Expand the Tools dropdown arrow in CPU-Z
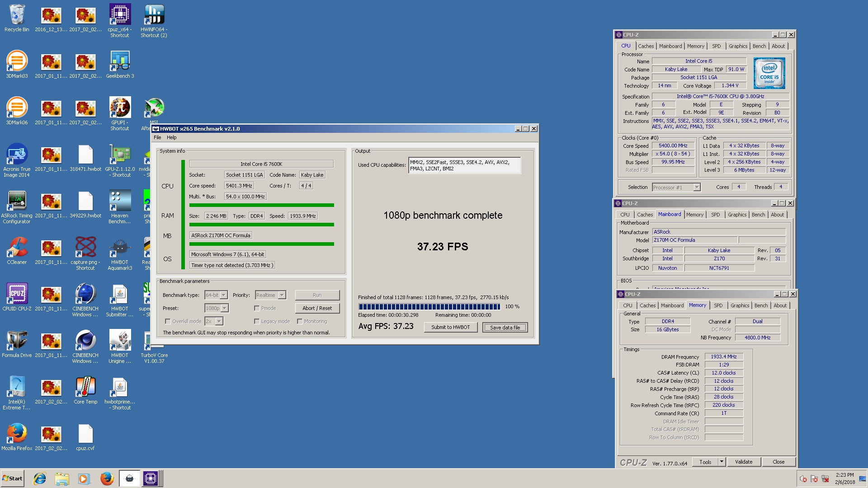868x488 pixels. coord(722,462)
